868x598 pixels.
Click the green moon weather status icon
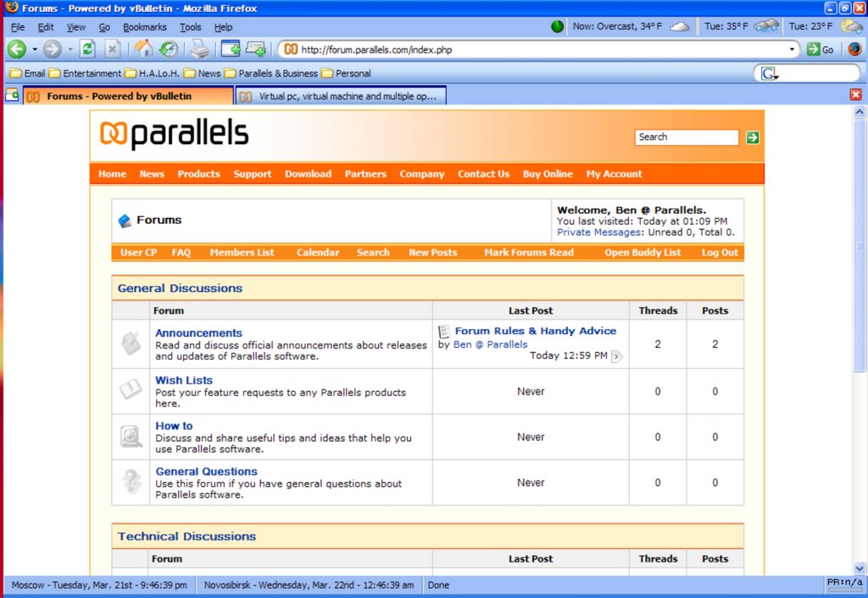pos(557,26)
